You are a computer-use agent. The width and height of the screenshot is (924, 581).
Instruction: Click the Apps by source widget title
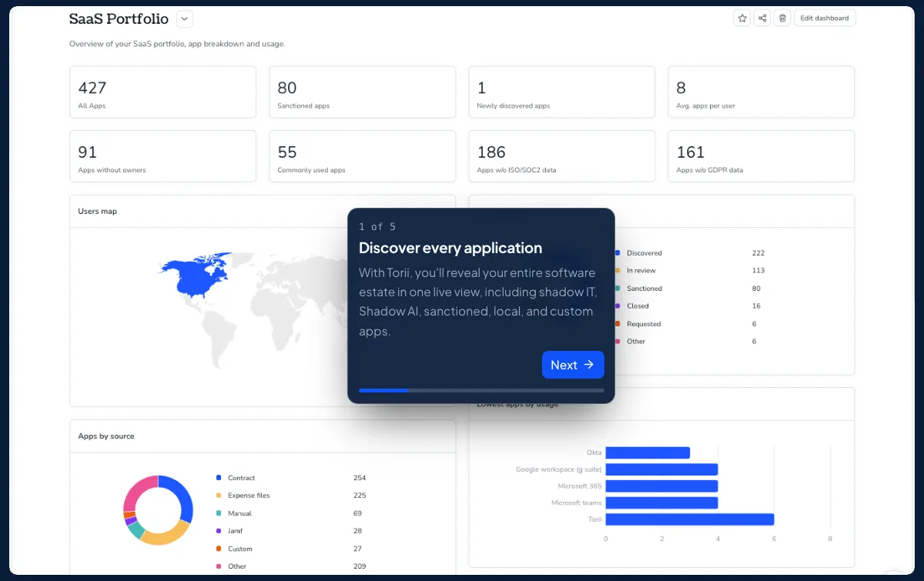[106, 436]
